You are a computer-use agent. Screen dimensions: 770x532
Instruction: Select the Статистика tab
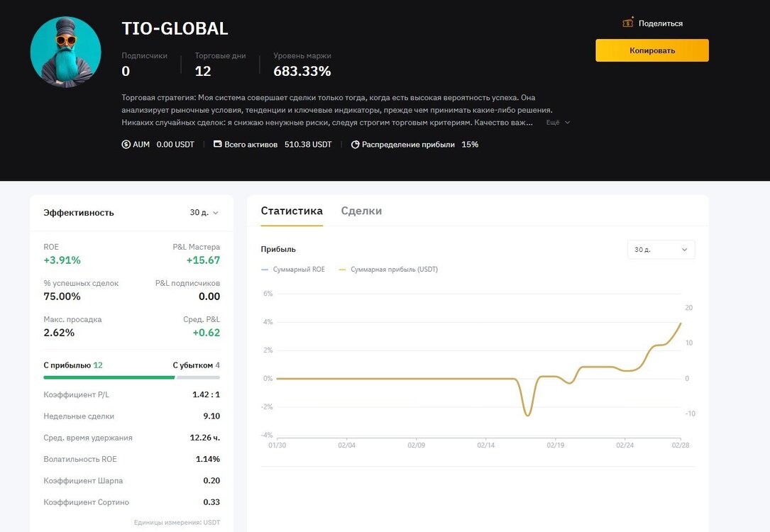tap(292, 211)
